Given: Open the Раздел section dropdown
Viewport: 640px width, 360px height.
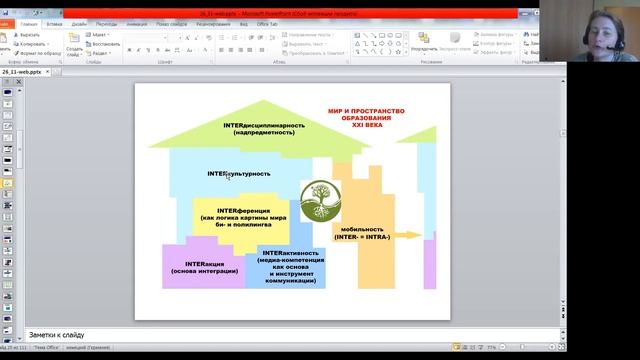Looking at the screenshot, I should pyautogui.click(x=98, y=53).
